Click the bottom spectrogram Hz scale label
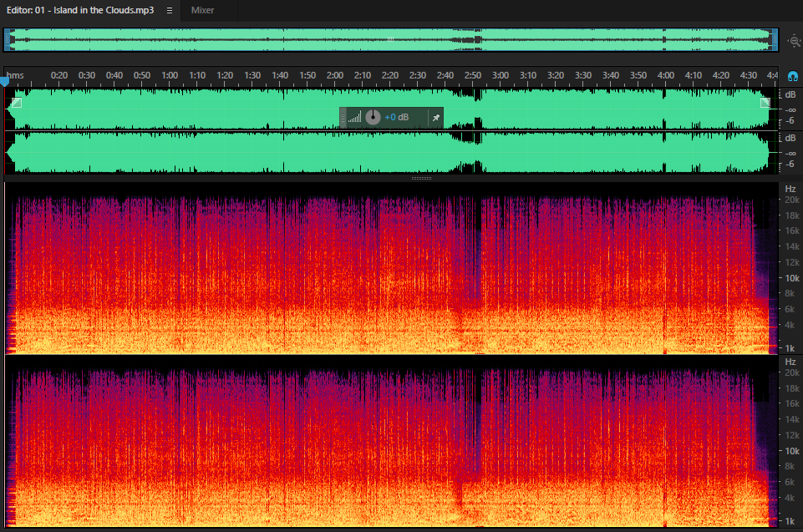 coord(790,362)
